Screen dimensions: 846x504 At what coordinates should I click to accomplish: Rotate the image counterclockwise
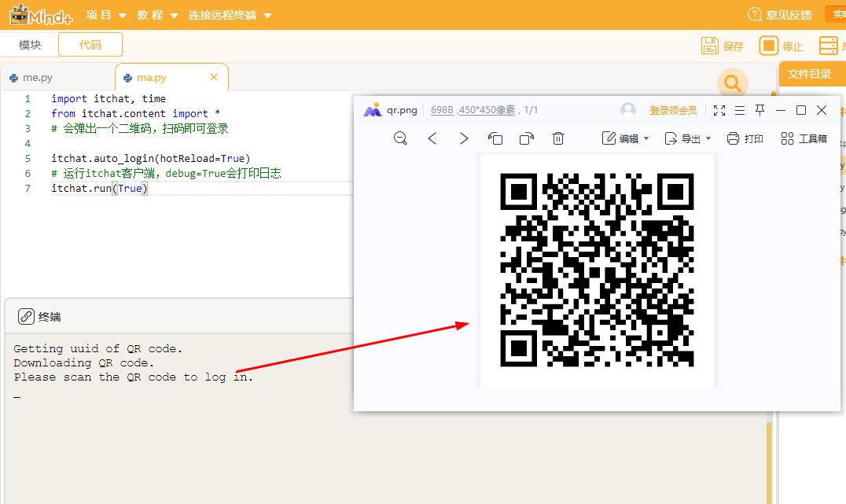495,138
